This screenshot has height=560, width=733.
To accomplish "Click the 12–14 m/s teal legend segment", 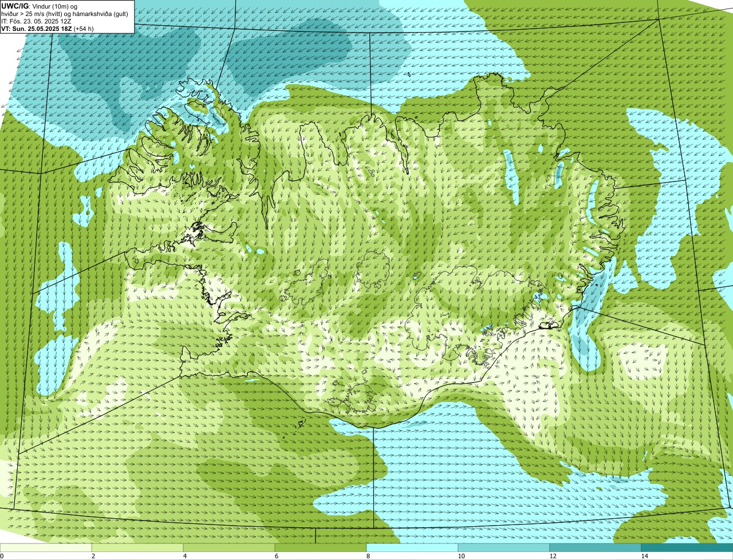I will point(596,547).
